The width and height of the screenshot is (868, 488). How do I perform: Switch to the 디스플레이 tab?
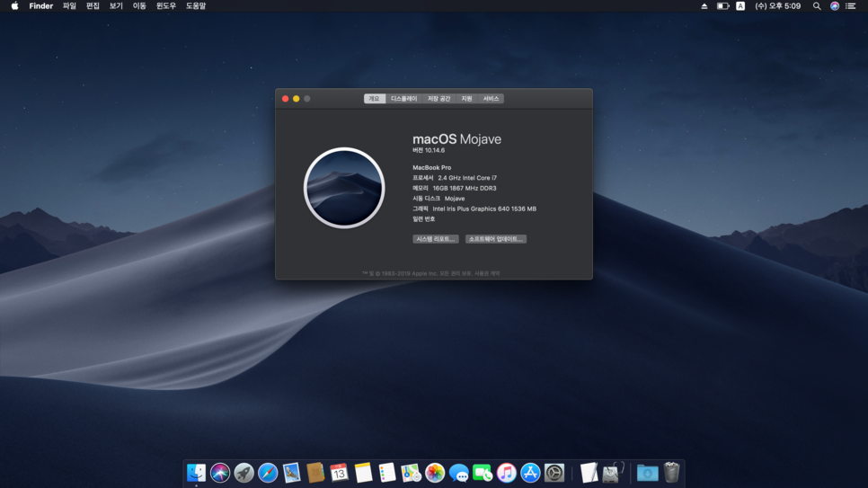403,99
